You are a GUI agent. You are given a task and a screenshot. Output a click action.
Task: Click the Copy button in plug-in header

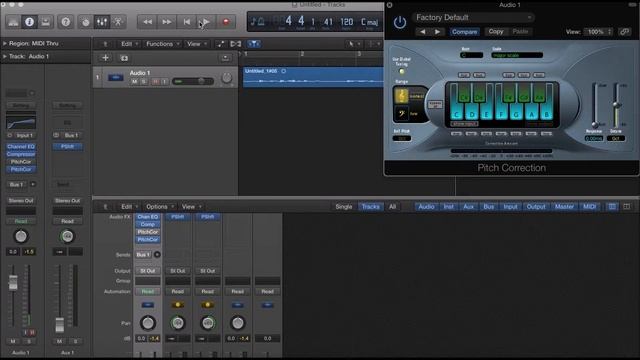point(496,31)
